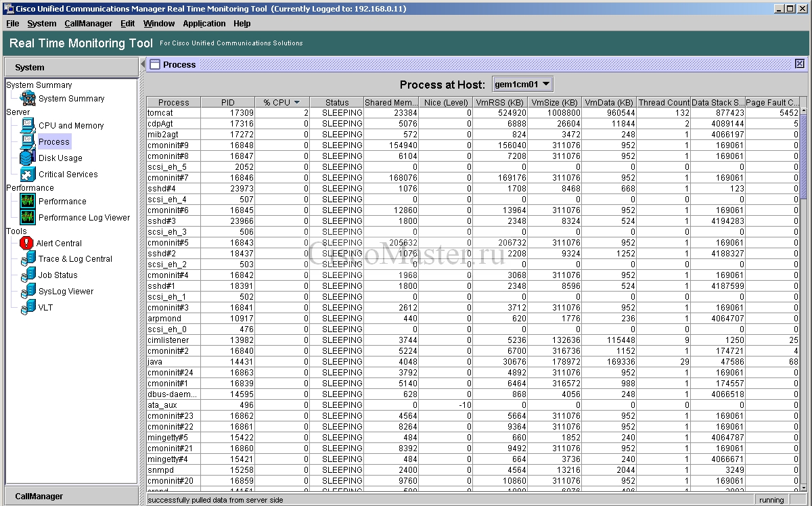
Task: Click the -10 nice level cell
Action: pyautogui.click(x=464, y=405)
